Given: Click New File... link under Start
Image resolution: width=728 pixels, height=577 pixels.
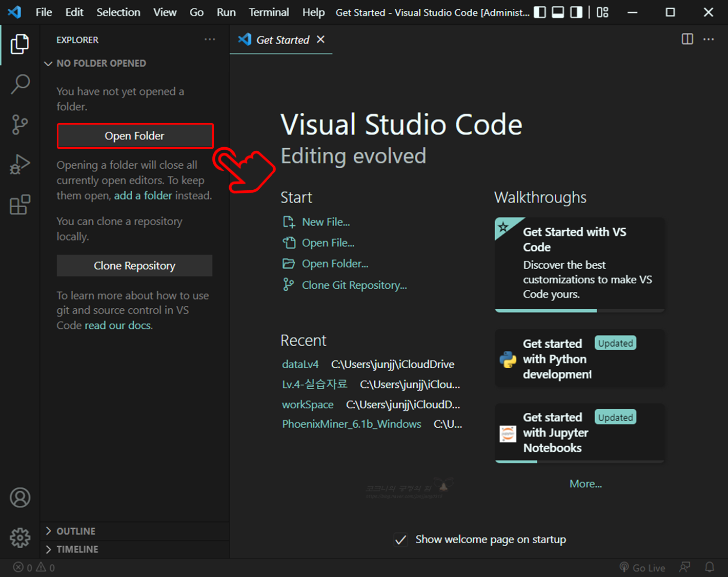Looking at the screenshot, I should pyautogui.click(x=326, y=222).
